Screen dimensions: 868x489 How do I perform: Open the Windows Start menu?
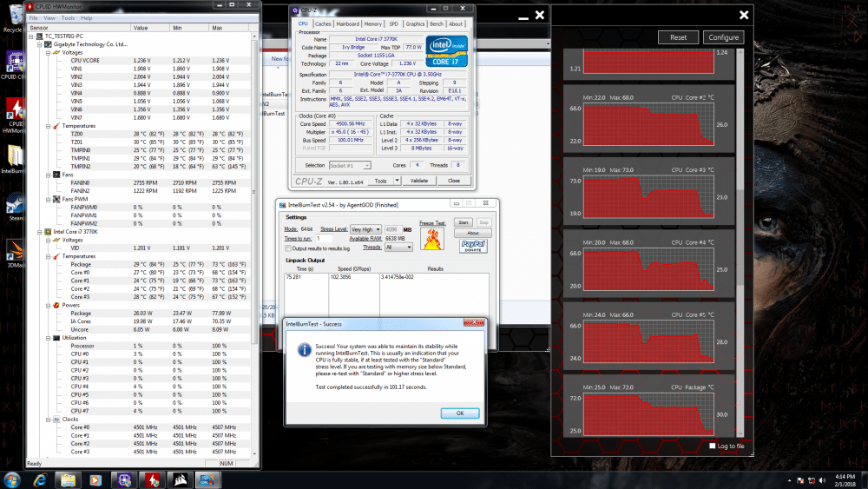pyautogui.click(x=12, y=479)
